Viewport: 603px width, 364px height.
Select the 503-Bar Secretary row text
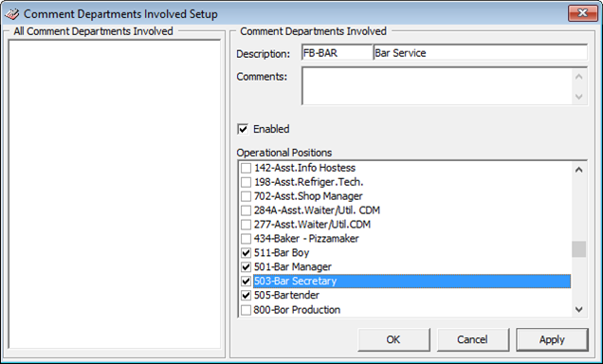point(411,281)
